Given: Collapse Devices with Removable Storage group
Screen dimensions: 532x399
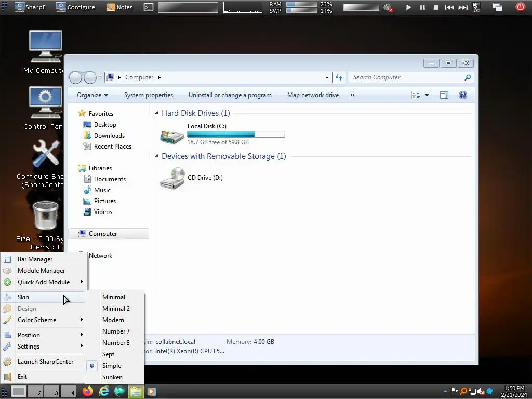Looking at the screenshot, I should pyautogui.click(x=156, y=156).
